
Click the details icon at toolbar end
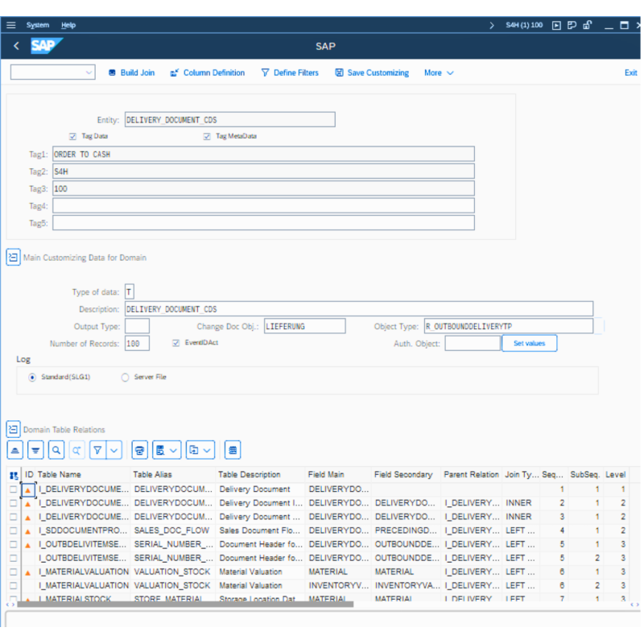[233, 450]
